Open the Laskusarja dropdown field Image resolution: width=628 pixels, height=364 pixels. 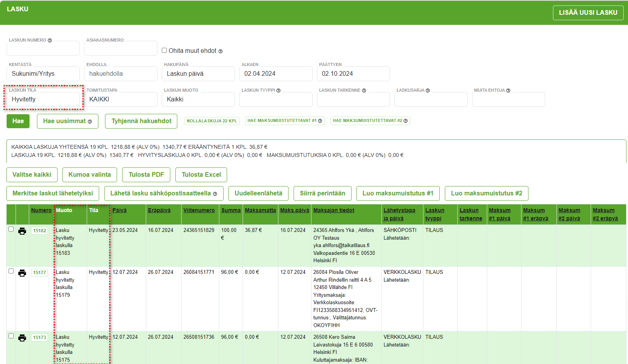[431, 99]
